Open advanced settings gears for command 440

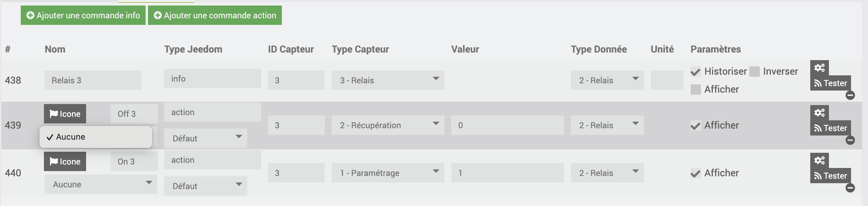tap(819, 160)
